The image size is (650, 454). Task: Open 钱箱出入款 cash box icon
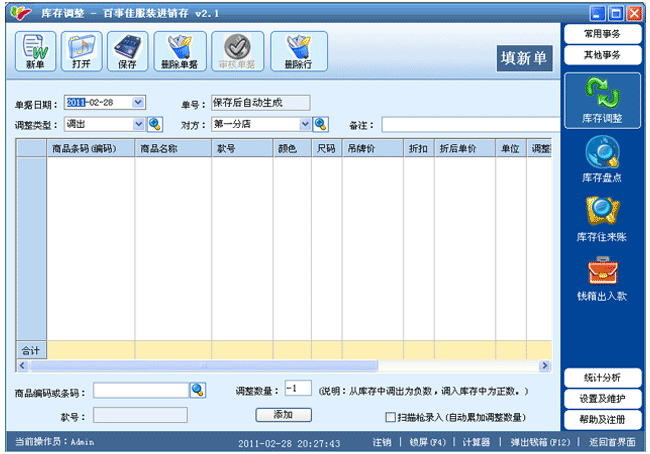[x=602, y=279]
